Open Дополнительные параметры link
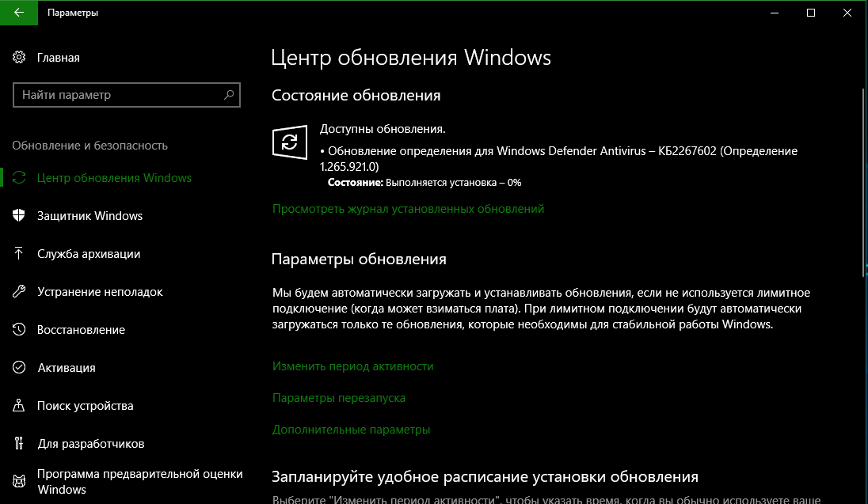This screenshot has width=868, height=504. (x=351, y=430)
